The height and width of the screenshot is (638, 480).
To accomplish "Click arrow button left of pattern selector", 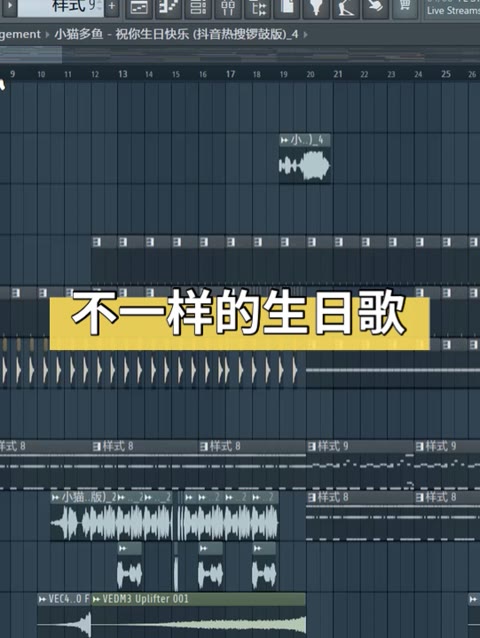I will point(9,7).
